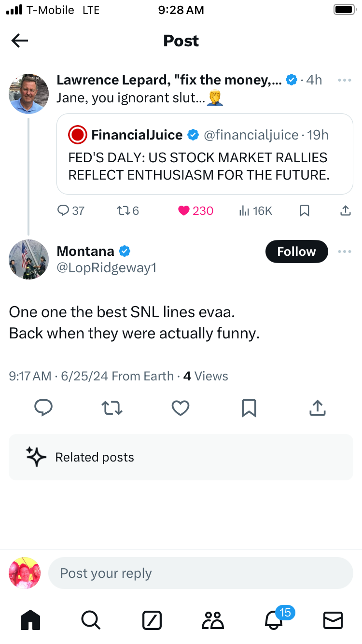Tap the Post your reply field
Screen dimensions: 362x644
(x=200, y=573)
